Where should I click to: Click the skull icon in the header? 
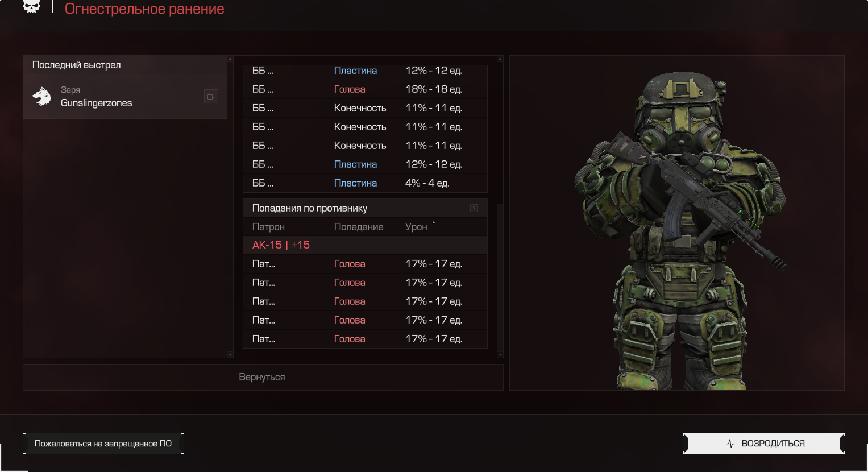[x=31, y=6]
